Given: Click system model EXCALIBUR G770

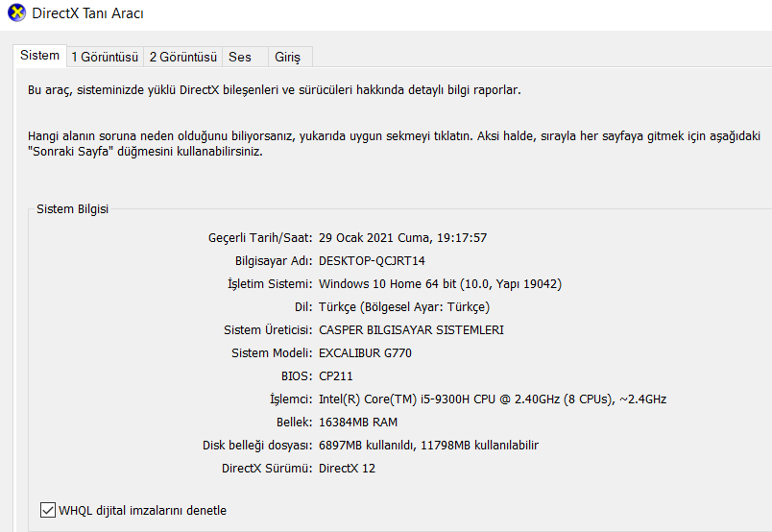Looking at the screenshot, I should [365, 353].
